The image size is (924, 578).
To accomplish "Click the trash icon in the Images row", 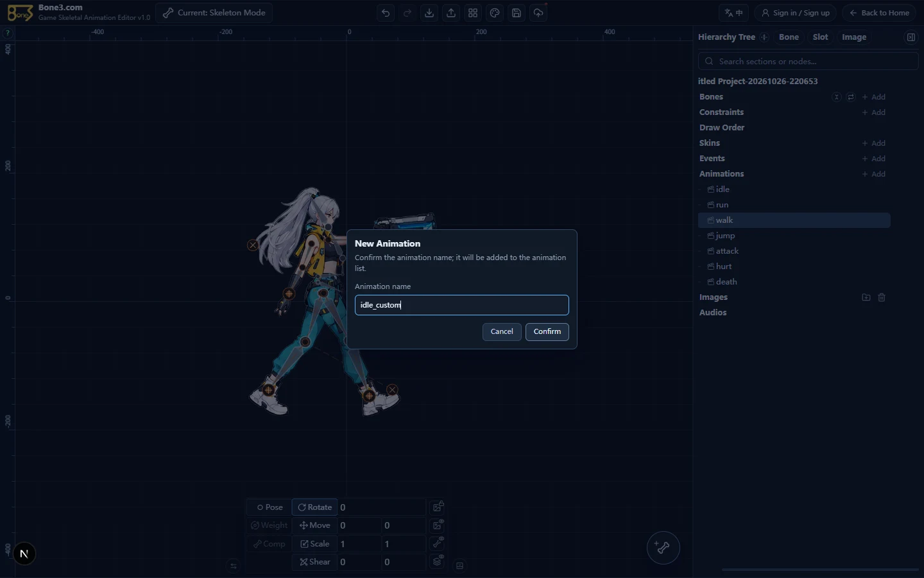I will coord(882,297).
